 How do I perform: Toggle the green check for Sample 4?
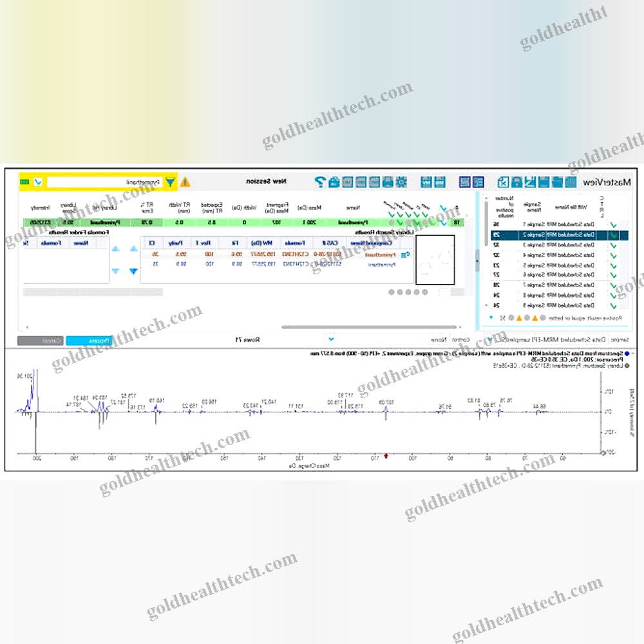pyautogui.click(x=613, y=256)
